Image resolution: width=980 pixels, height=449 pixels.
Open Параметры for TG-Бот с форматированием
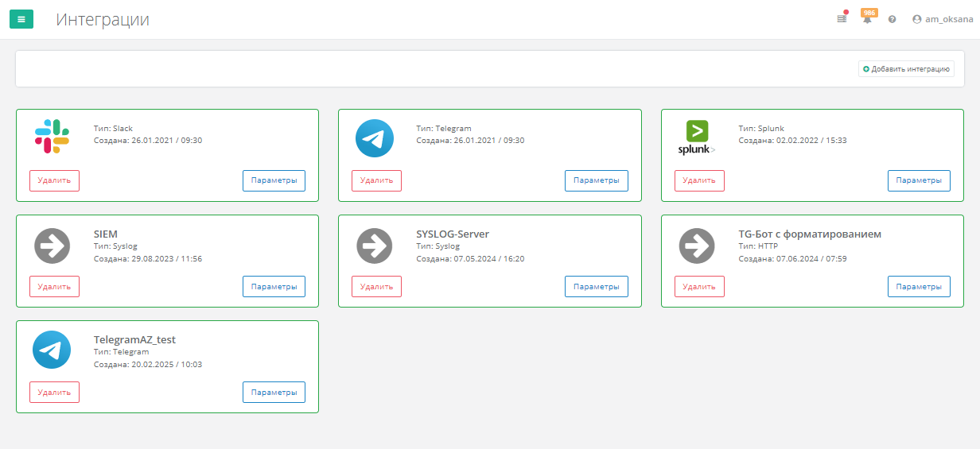919,286
